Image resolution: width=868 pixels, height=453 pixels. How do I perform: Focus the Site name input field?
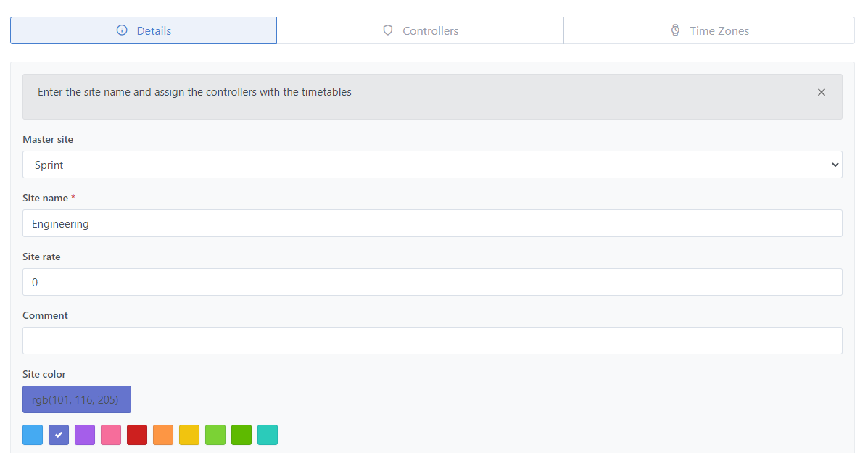432,223
